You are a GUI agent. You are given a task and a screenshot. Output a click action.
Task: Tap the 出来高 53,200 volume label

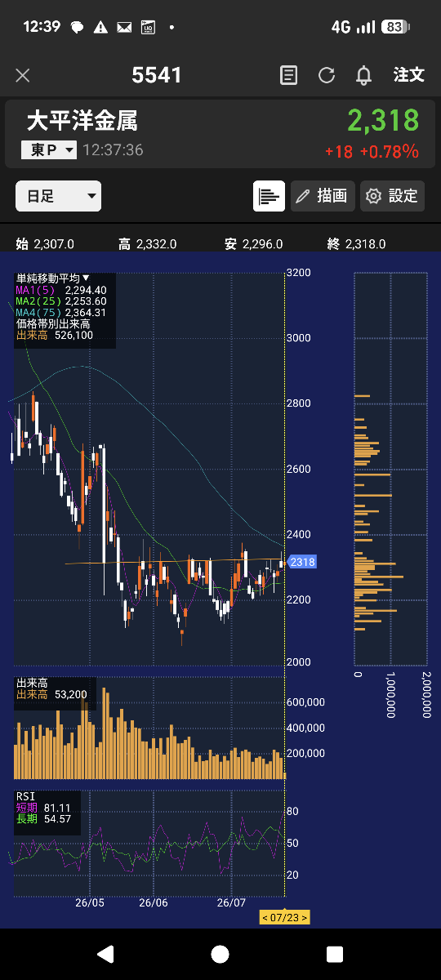tap(53, 694)
